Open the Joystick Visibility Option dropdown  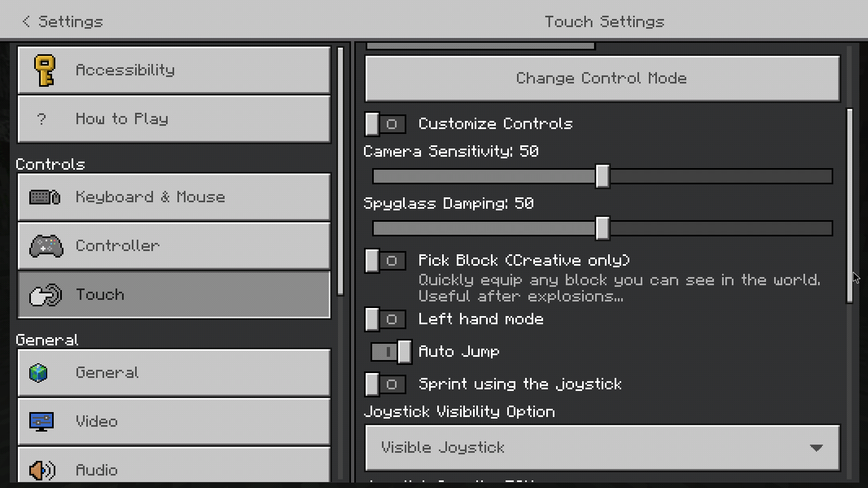coord(602,448)
